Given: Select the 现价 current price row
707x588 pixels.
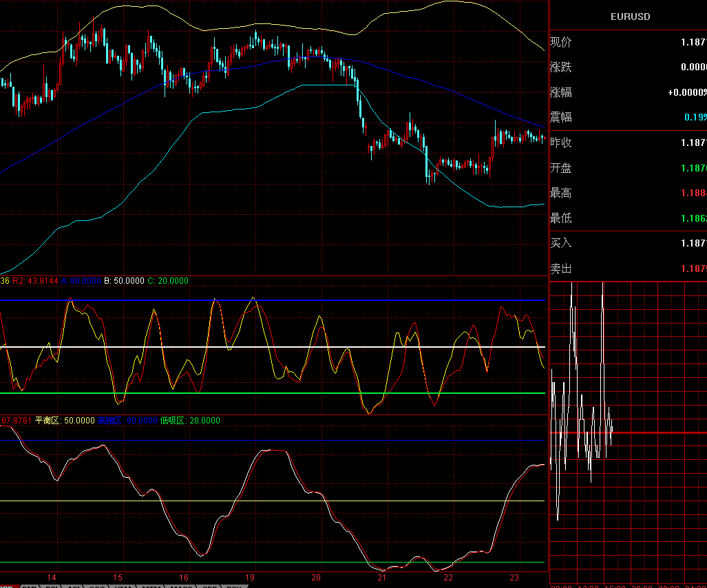Looking at the screenshot, I should point(628,42).
